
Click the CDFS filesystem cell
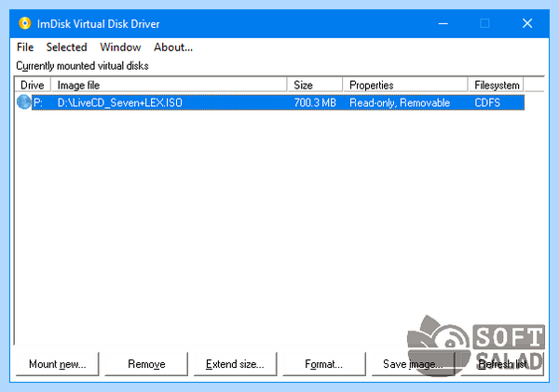pyautogui.click(x=487, y=102)
